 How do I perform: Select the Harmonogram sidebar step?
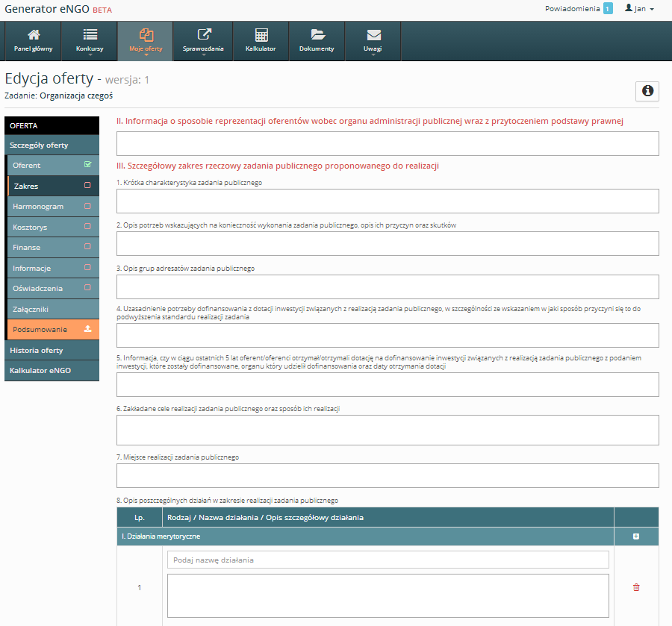tap(53, 207)
